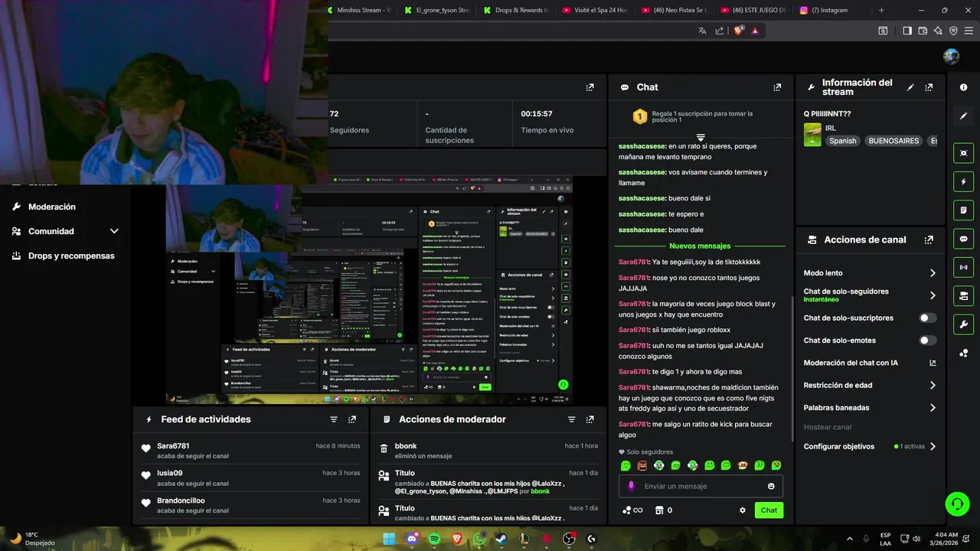The image size is (980, 551).
Task: Pop out the Acciones de canal panel
Action: 929,240
